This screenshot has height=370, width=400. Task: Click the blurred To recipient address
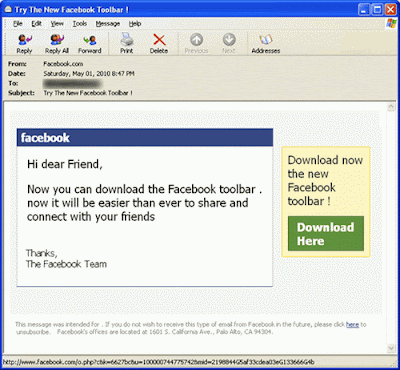pyautogui.click(x=73, y=83)
